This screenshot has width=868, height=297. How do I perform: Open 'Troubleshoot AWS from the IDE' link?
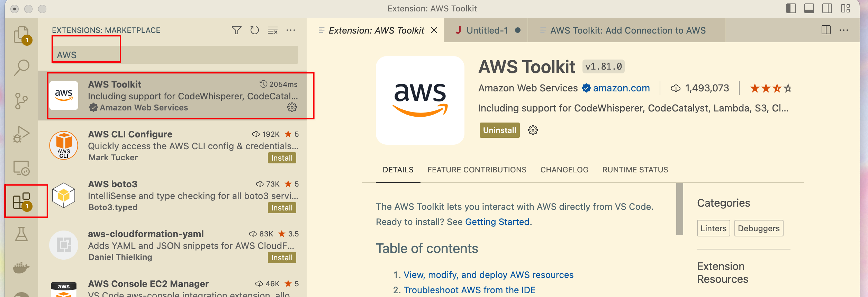click(x=470, y=290)
